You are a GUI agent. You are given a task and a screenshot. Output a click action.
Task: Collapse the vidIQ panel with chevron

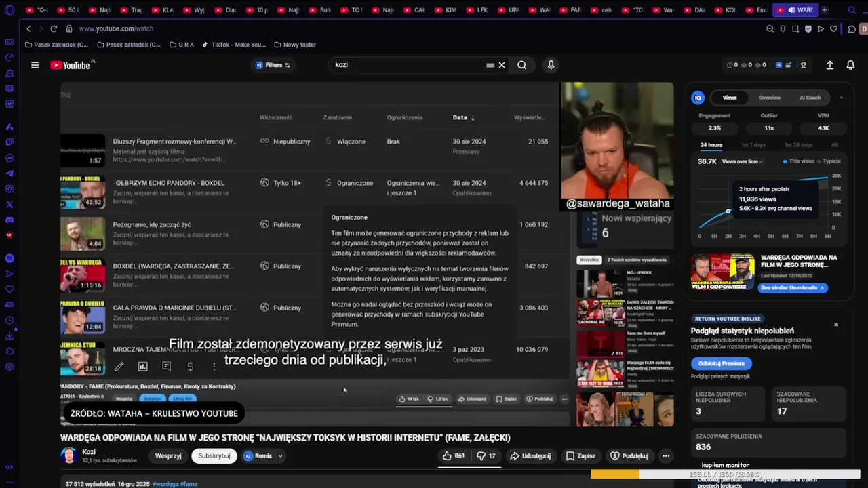click(x=841, y=98)
